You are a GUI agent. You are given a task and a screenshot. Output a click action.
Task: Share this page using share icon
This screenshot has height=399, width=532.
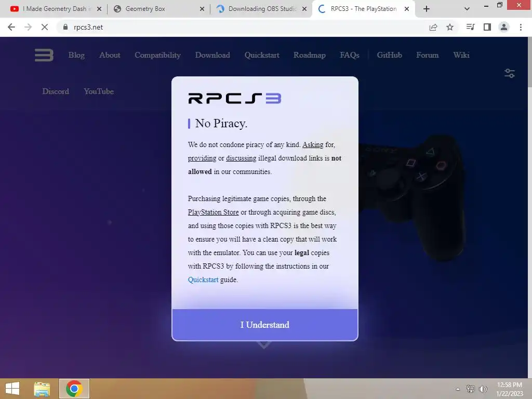click(433, 27)
